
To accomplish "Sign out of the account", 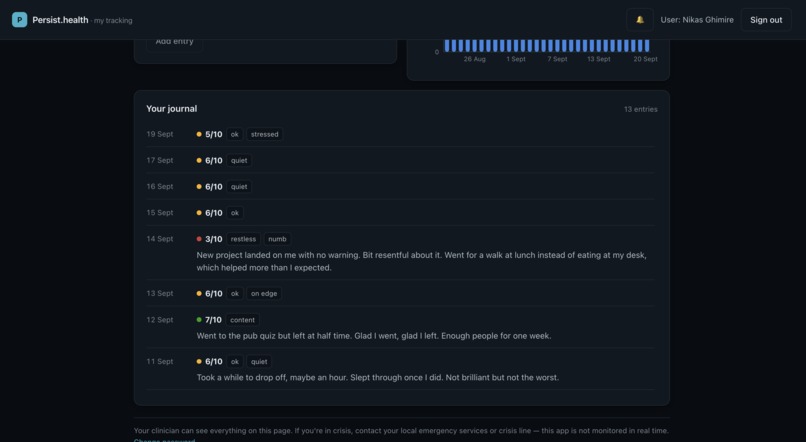I will 766,20.
